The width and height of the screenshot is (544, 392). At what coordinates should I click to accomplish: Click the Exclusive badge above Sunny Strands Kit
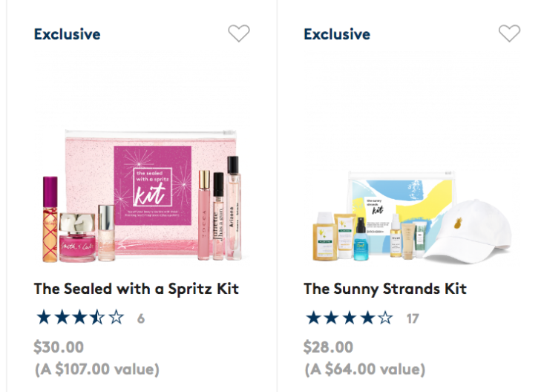pos(337,34)
